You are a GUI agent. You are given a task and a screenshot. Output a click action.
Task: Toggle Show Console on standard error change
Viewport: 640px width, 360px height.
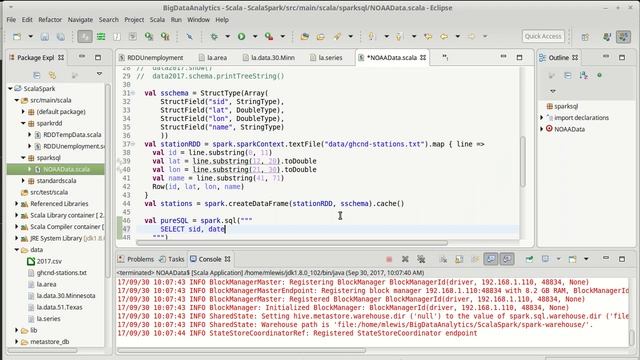pos(507,259)
